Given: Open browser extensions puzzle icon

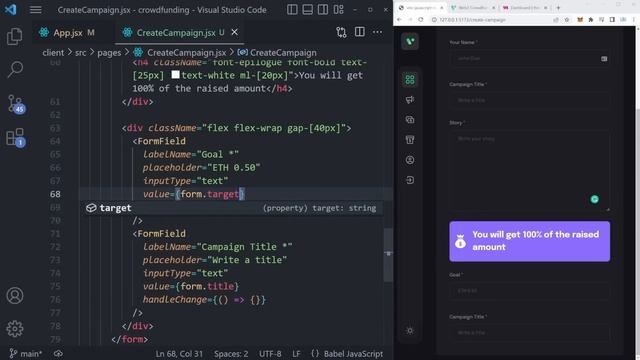Looking at the screenshot, I should [x=591, y=20].
